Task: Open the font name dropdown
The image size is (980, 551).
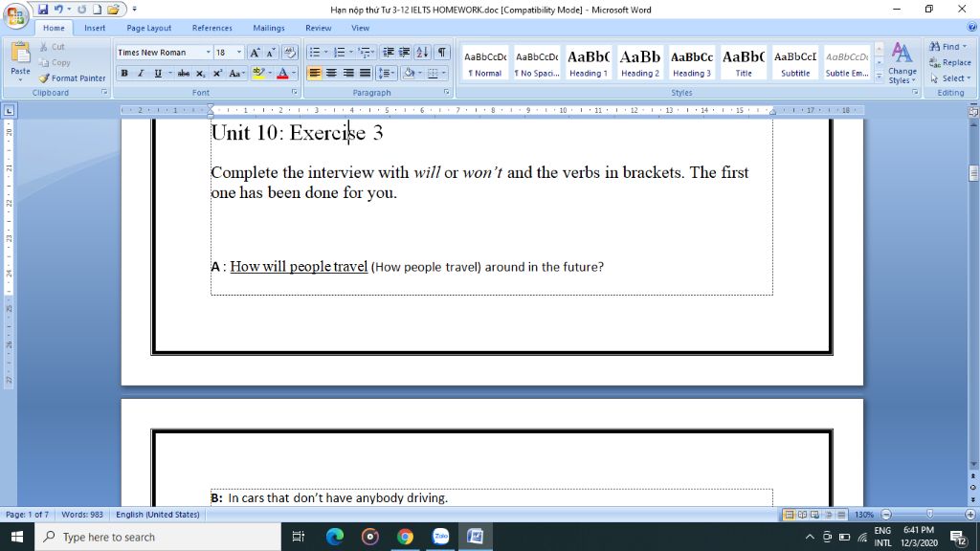Action: coord(208,53)
